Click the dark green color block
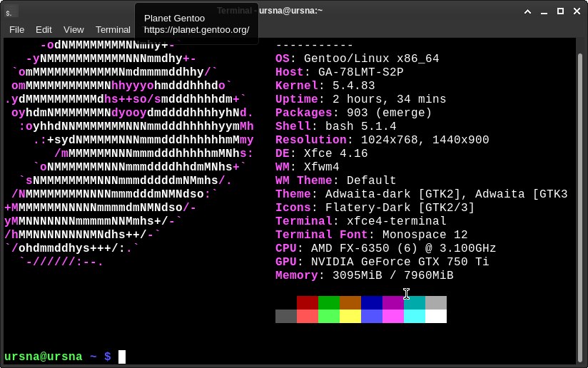Image resolution: width=588 pixels, height=368 pixels. tap(329, 303)
